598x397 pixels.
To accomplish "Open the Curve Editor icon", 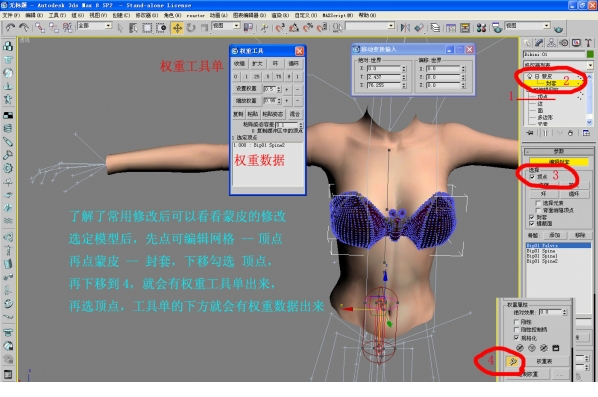I will point(450,28).
